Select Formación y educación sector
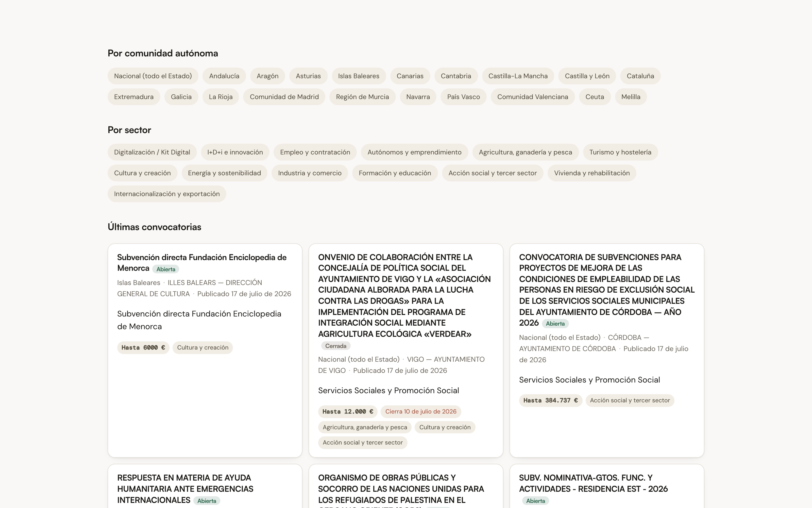This screenshot has height=508, width=812. (x=395, y=173)
